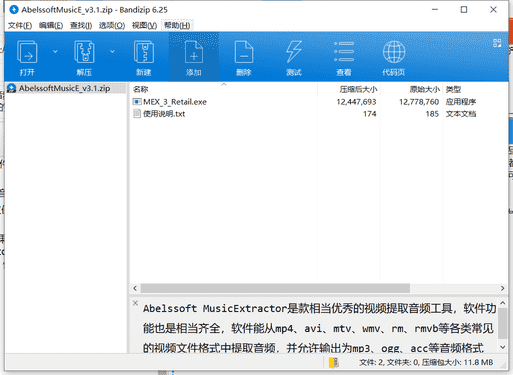Viewport: 513px width, 375px height.
Task: Select the MEX_3_Retail.exe file row
Action: (x=318, y=102)
